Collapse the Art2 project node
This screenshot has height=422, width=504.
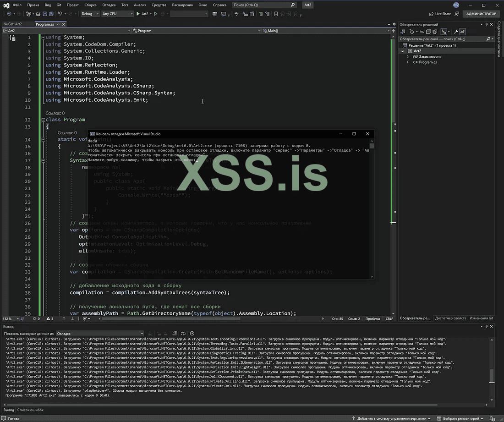click(x=402, y=51)
